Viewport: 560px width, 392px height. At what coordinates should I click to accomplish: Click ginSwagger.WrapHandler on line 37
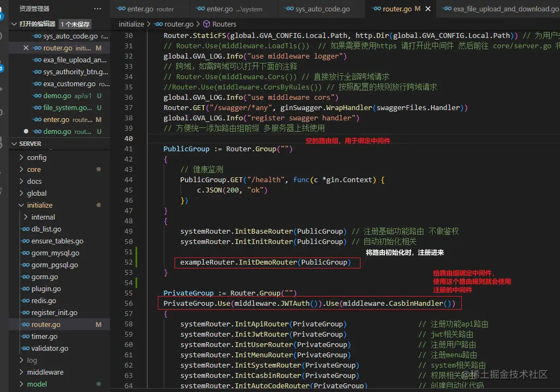tap(326, 107)
